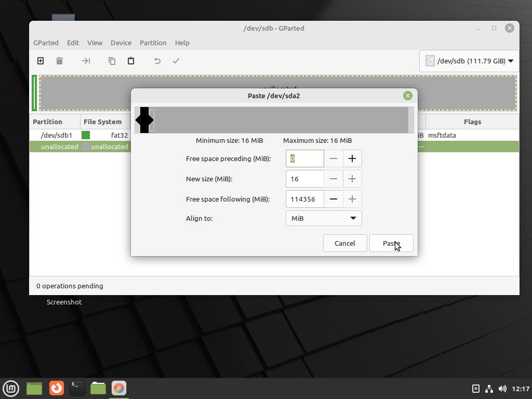Image resolution: width=532 pixels, height=399 pixels.
Task: Click the new partition toolbar icon
Action: tap(41, 61)
